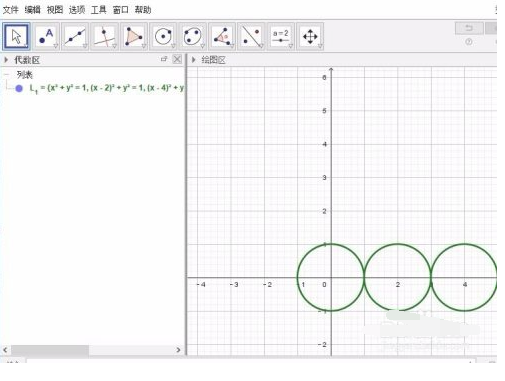Choose the Angle measurement tool
Image resolution: width=505 pixels, height=381 pixels.
[x=222, y=36]
